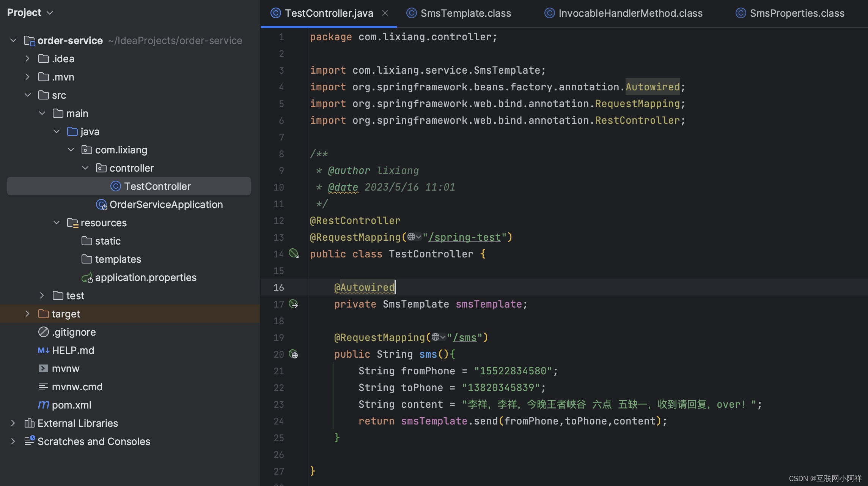
Task: Click the Project panel dropdown arrow
Action: click(48, 13)
